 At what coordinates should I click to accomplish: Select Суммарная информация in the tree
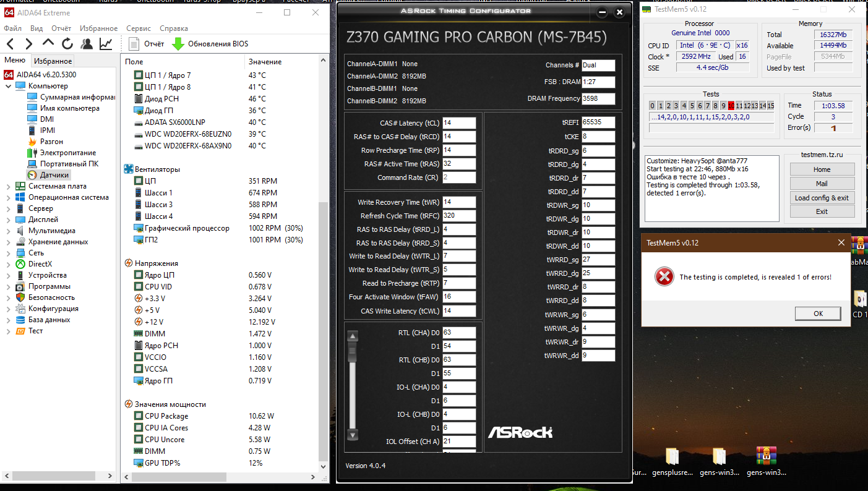77,97
